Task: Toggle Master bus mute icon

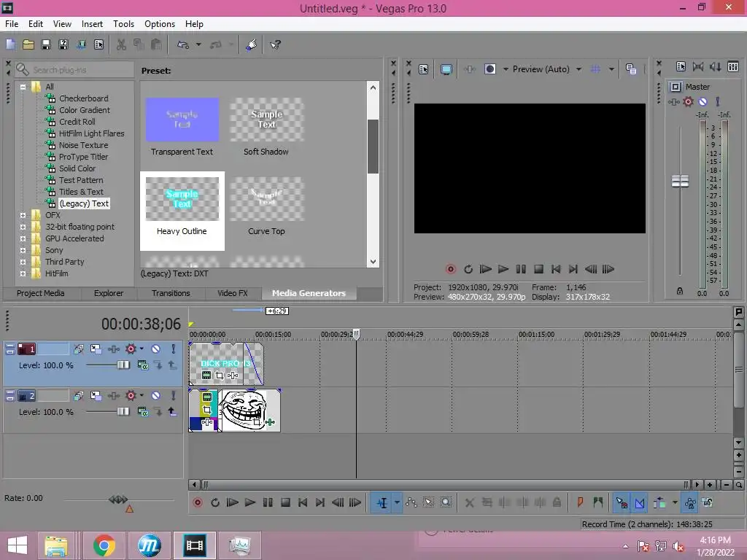Action: click(703, 101)
